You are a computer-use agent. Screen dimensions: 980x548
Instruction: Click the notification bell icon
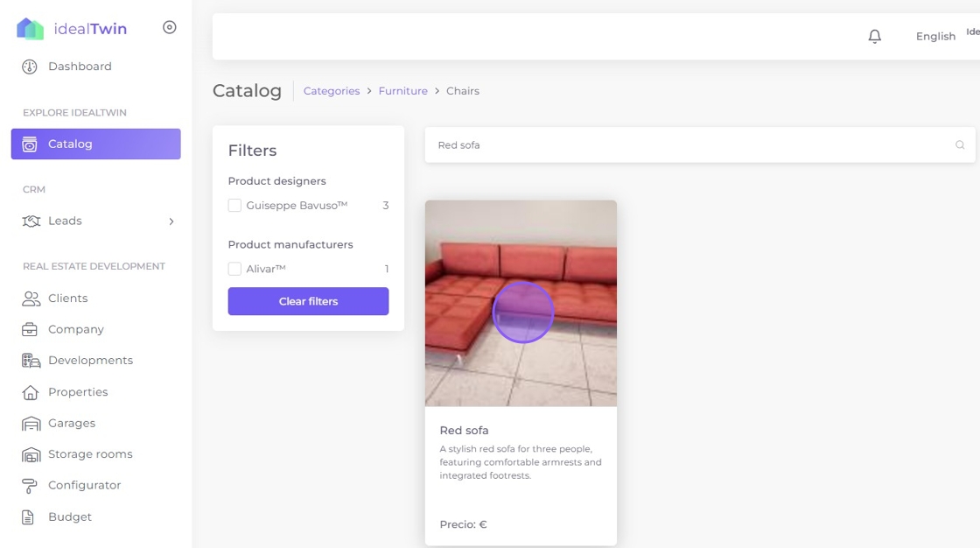(874, 36)
